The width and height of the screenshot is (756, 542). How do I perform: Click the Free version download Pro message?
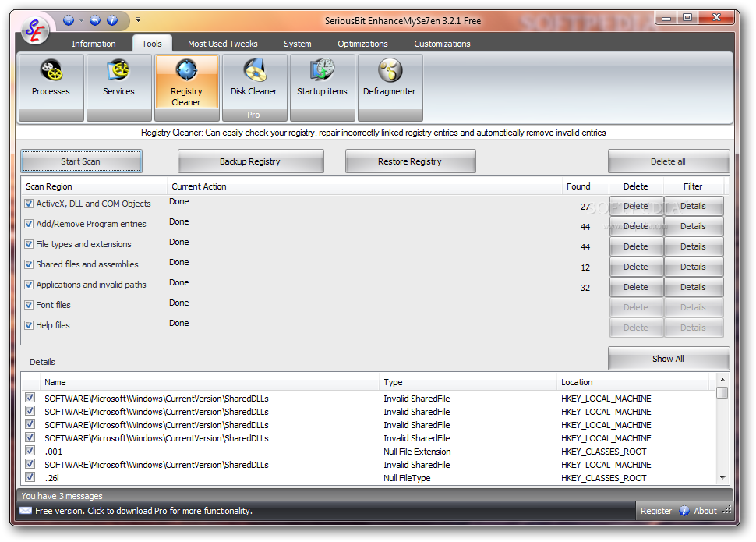point(143,511)
